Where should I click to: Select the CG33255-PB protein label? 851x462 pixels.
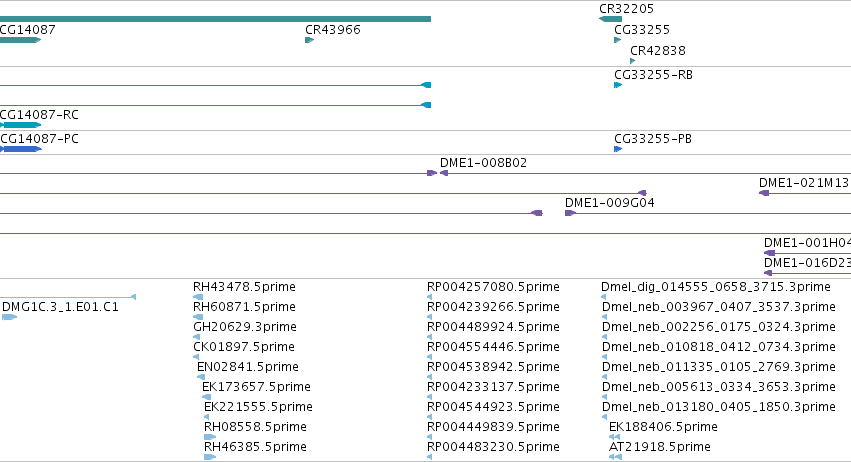pos(653,138)
